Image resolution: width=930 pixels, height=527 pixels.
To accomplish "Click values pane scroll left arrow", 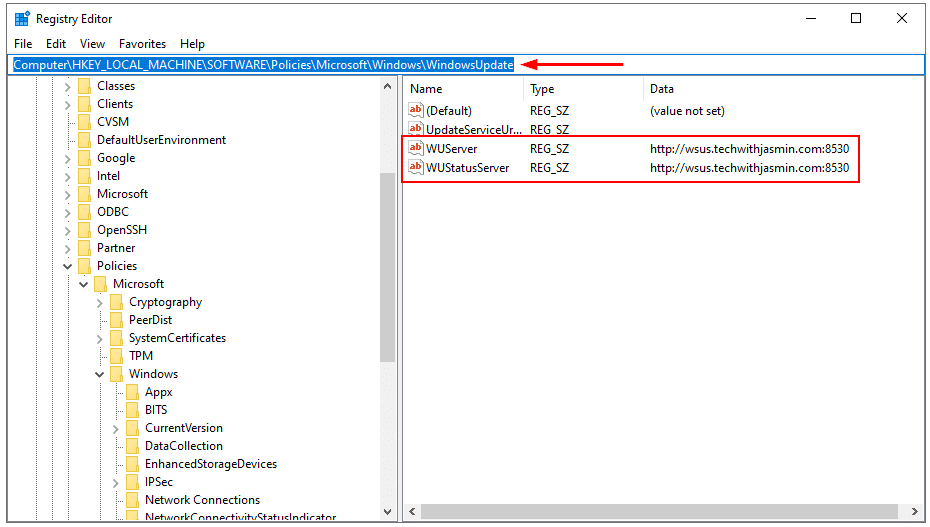I will pos(412,511).
